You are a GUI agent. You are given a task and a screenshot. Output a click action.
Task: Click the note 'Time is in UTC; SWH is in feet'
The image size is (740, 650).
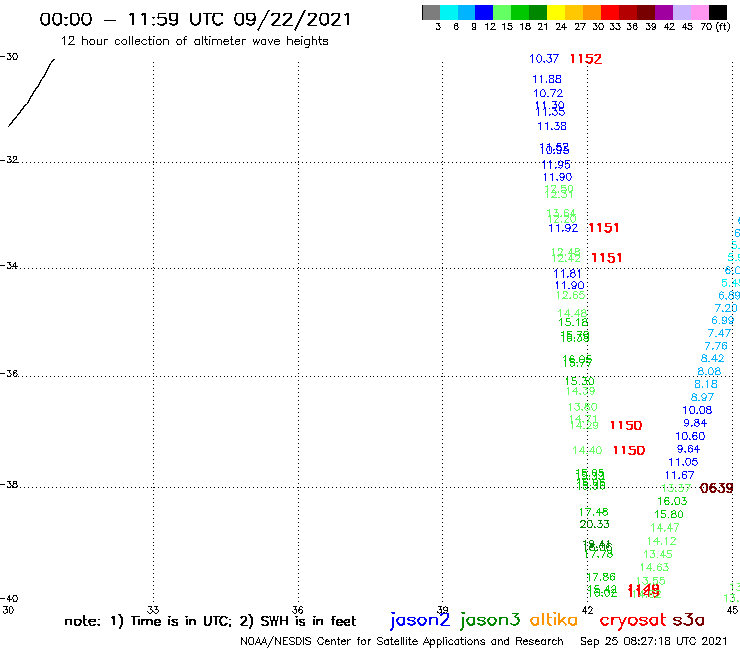pyautogui.click(x=210, y=621)
